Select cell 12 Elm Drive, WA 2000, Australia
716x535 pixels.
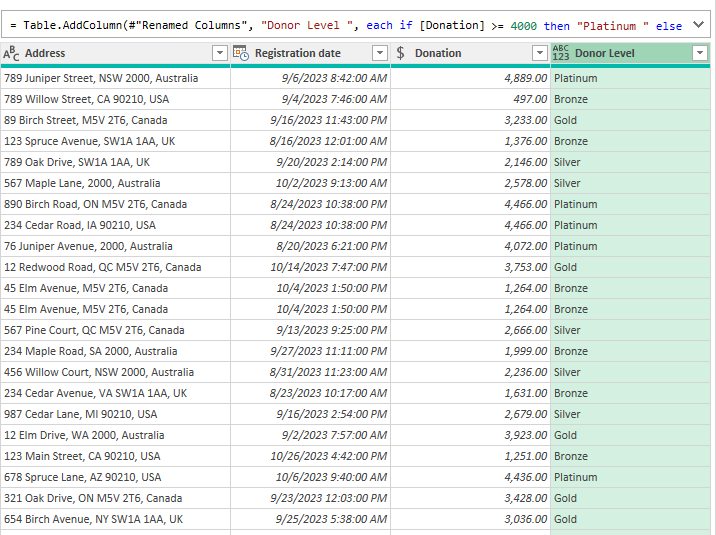116,435
